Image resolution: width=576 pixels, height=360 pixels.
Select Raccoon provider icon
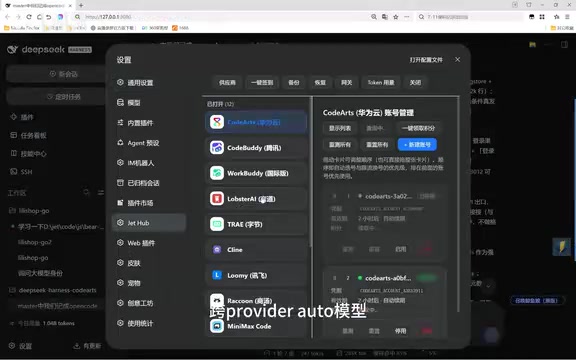[217, 300]
